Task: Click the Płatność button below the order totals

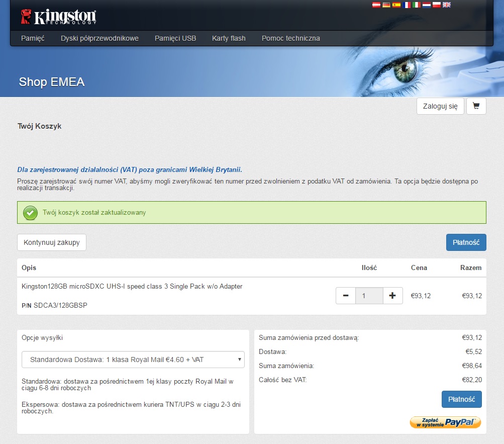Action: coord(462,399)
